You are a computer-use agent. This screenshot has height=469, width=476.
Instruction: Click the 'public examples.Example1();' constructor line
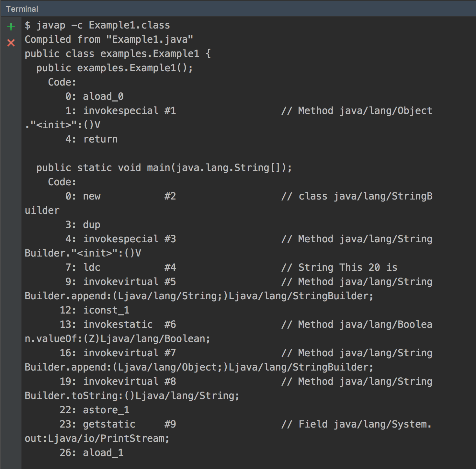click(114, 68)
